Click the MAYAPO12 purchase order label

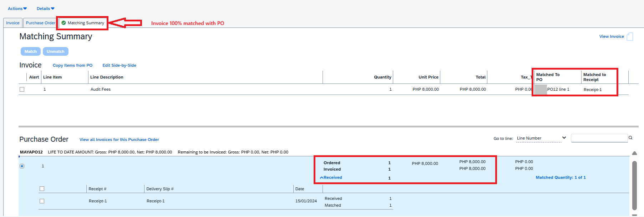tap(31, 152)
